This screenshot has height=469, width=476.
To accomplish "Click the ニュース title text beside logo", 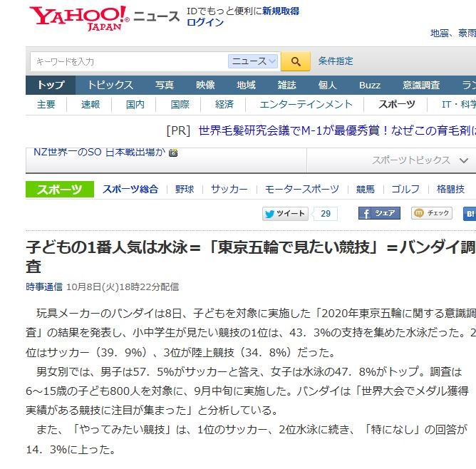I will point(156,16).
